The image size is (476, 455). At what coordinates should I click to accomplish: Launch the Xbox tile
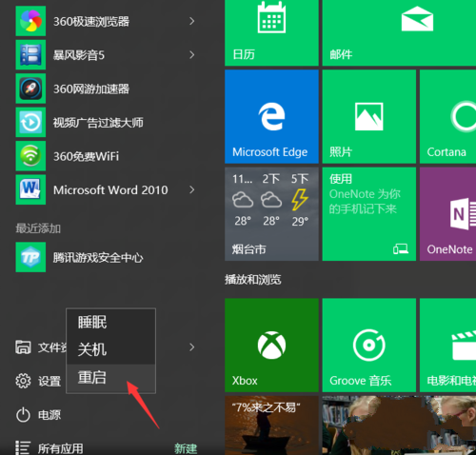click(271, 345)
